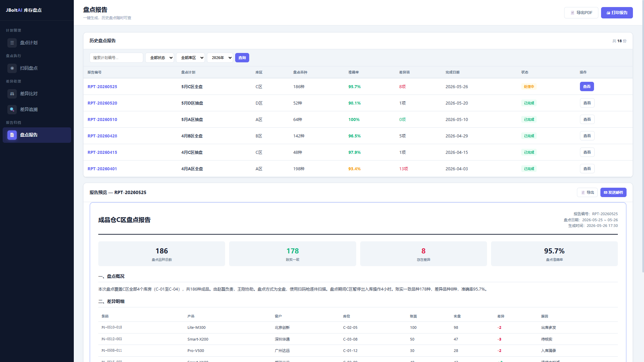Focus the 搜索计划编号 search field
The width and height of the screenshot is (644, 362).
(x=116, y=58)
